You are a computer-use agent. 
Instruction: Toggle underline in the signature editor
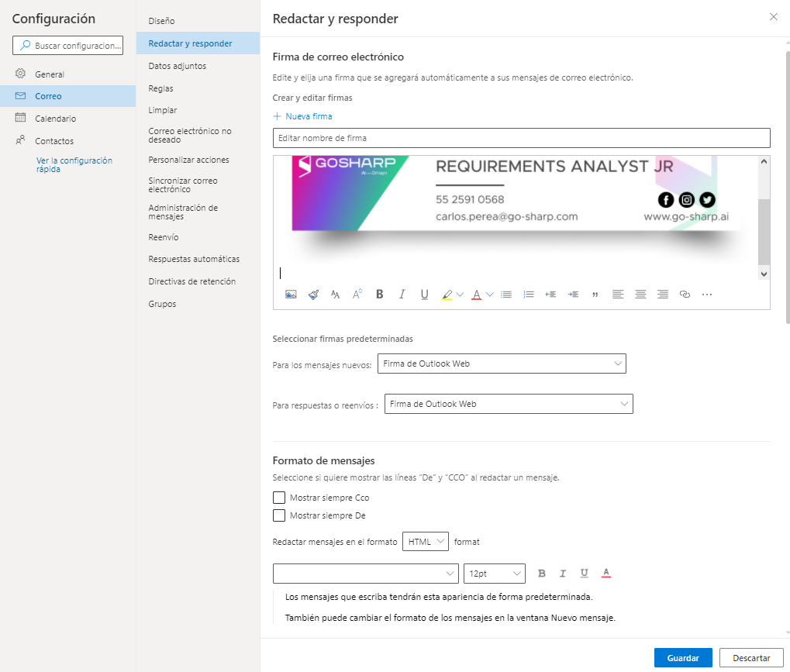tap(424, 295)
